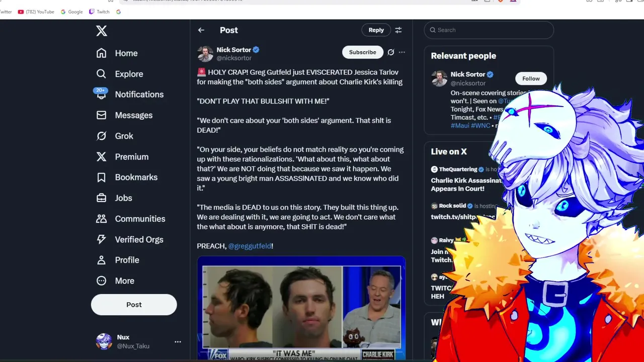Open Nick Sortor's profile name link
Viewport: 644px width, 362px height.
pos(234,50)
